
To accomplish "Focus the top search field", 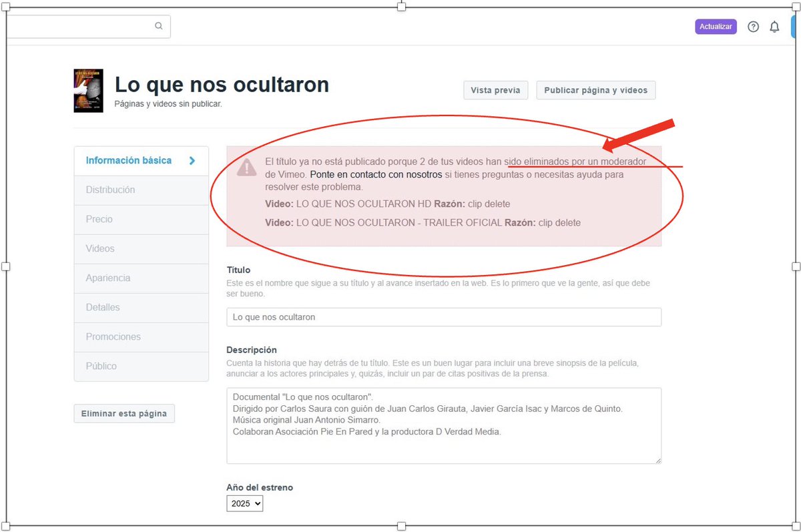I will [x=87, y=27].
